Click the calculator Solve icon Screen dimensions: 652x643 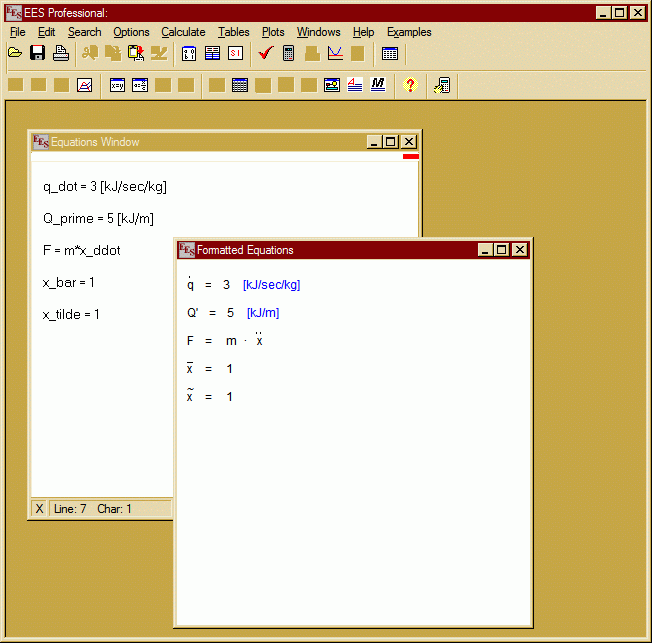pyautogui.click(x=288, y=54)
